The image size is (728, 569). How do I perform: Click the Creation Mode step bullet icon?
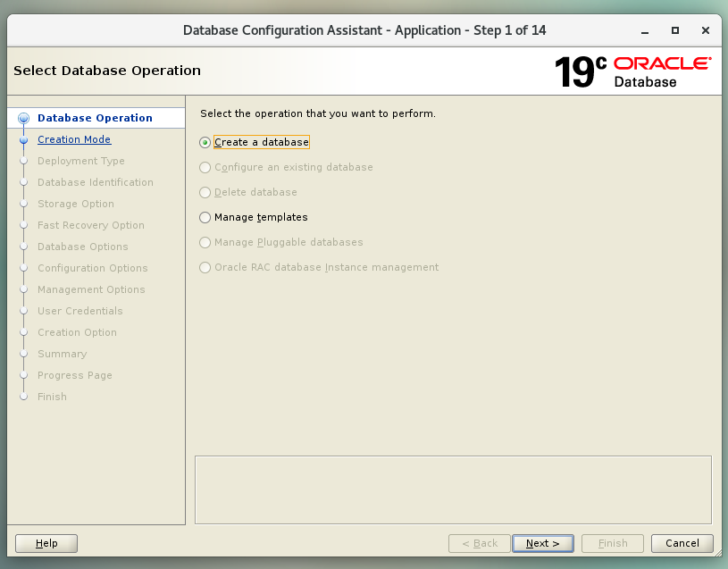click(x=24, y=139)
